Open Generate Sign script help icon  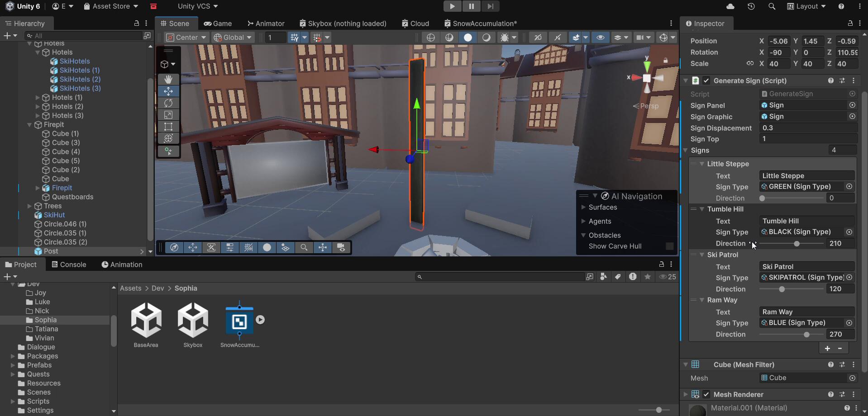[830, 80]
